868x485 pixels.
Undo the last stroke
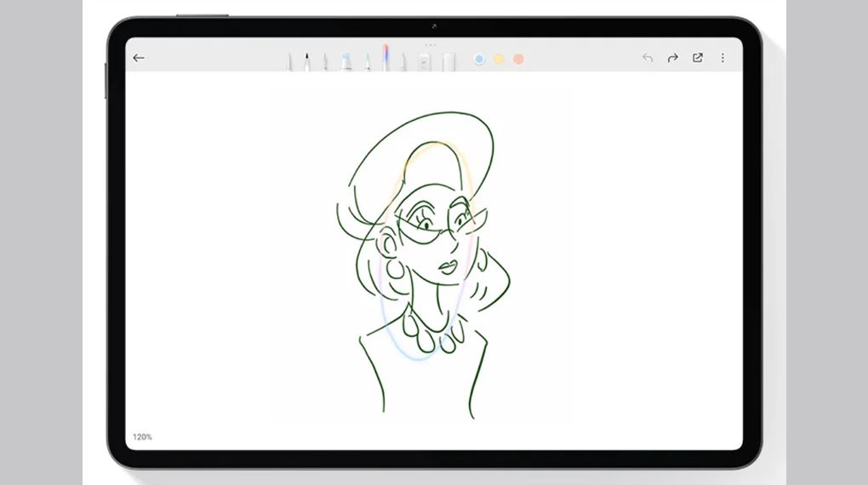[647, 58]
